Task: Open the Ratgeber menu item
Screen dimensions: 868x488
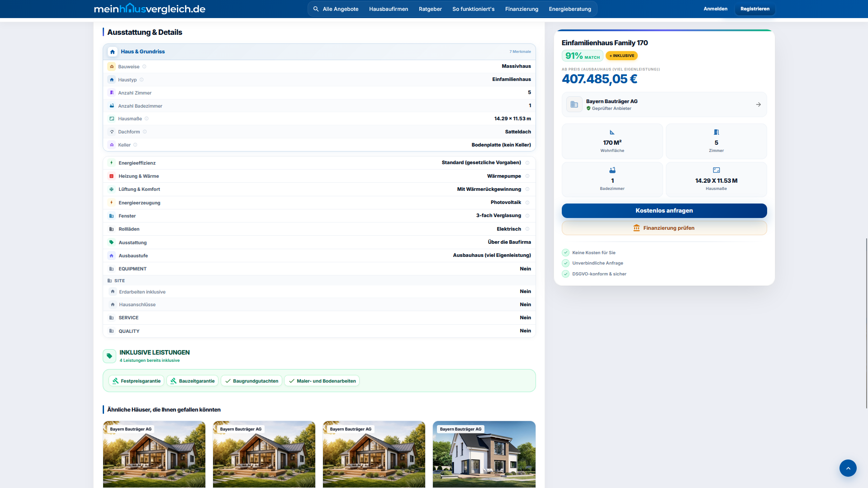Action: [430, 9]
